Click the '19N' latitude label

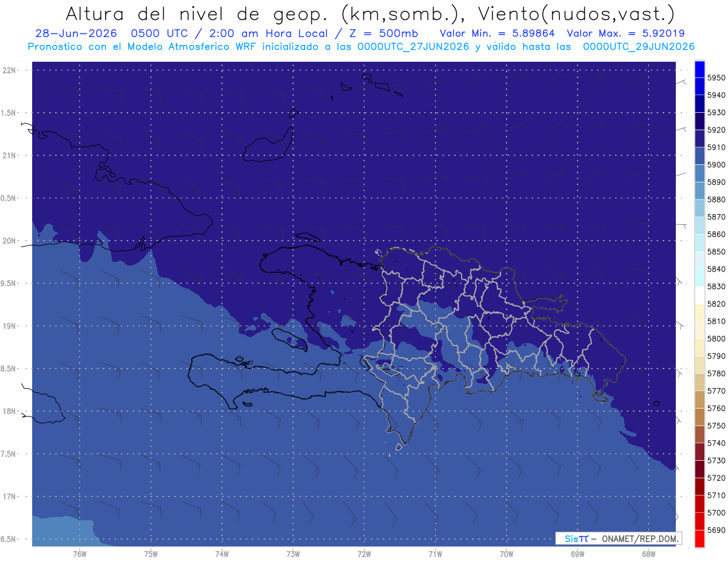coord(10,326)
